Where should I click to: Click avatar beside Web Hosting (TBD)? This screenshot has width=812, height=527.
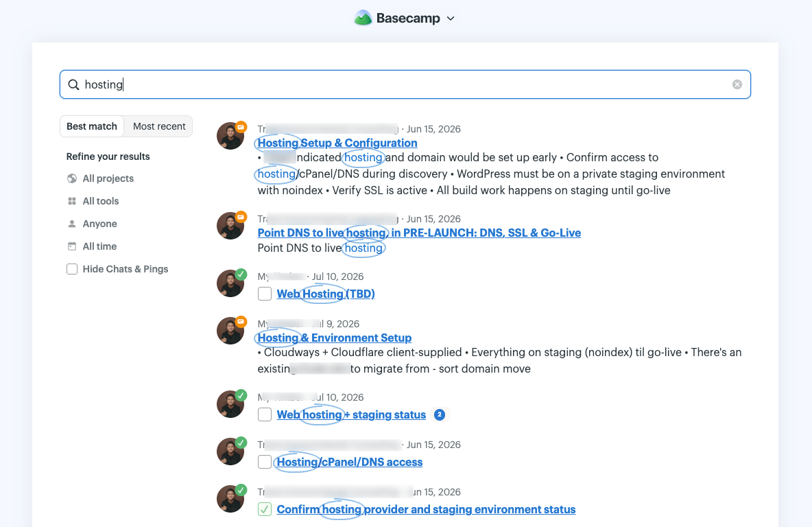pyautogui.click(x=230, y=283)
